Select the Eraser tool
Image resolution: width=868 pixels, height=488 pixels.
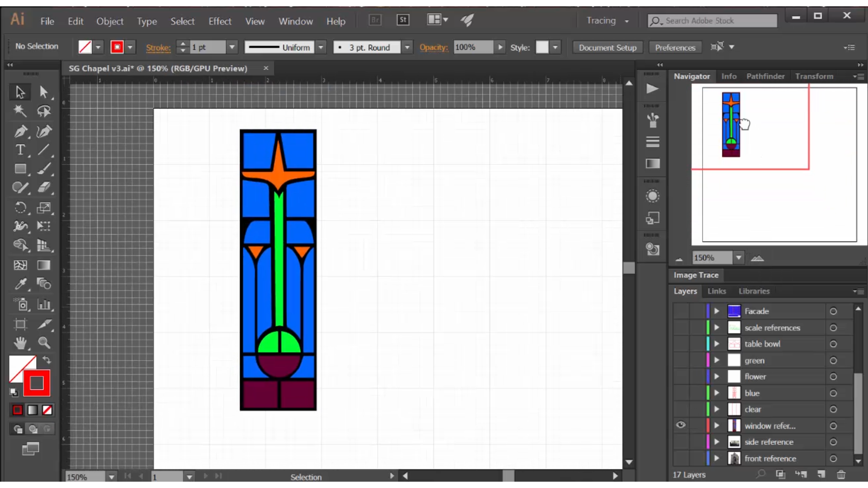(x=44, y=188)
